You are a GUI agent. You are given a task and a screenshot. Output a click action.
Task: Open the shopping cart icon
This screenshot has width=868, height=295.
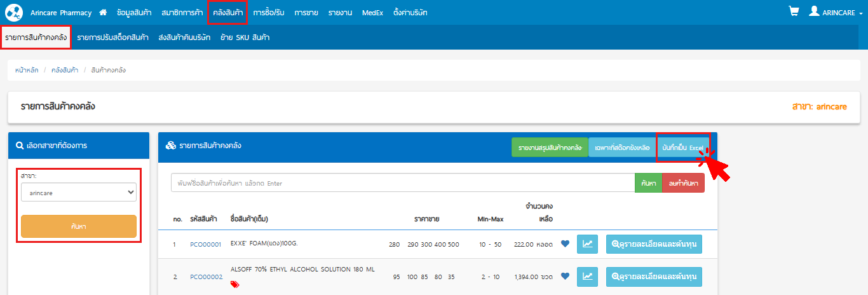793,11
